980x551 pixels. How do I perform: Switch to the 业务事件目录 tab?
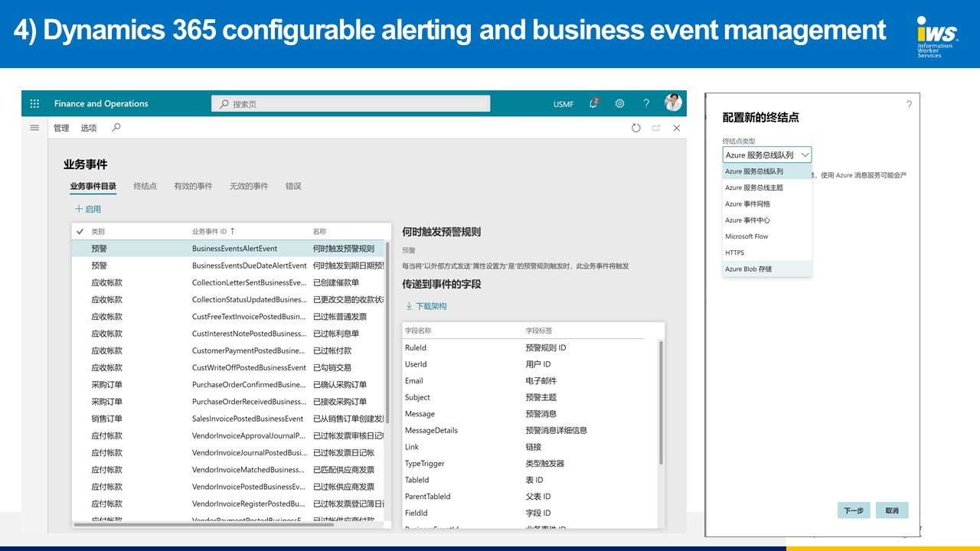93,186
